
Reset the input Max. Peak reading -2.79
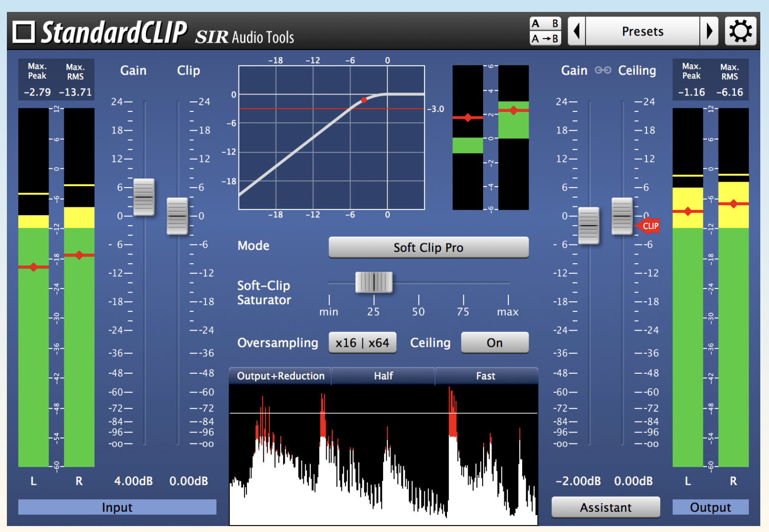[x=37, y=92]
